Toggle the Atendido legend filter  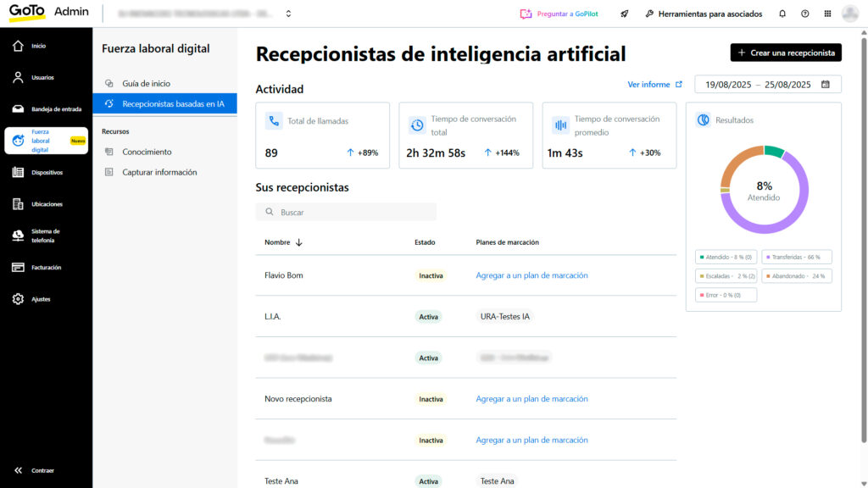pyautogui.click(x=726, y=257)
